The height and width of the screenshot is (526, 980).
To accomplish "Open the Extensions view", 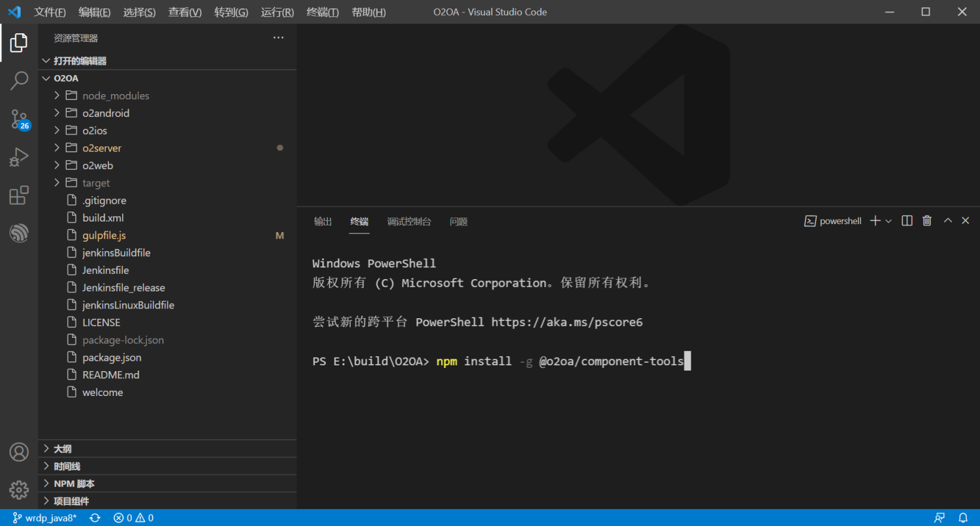I will pos(19,195).
